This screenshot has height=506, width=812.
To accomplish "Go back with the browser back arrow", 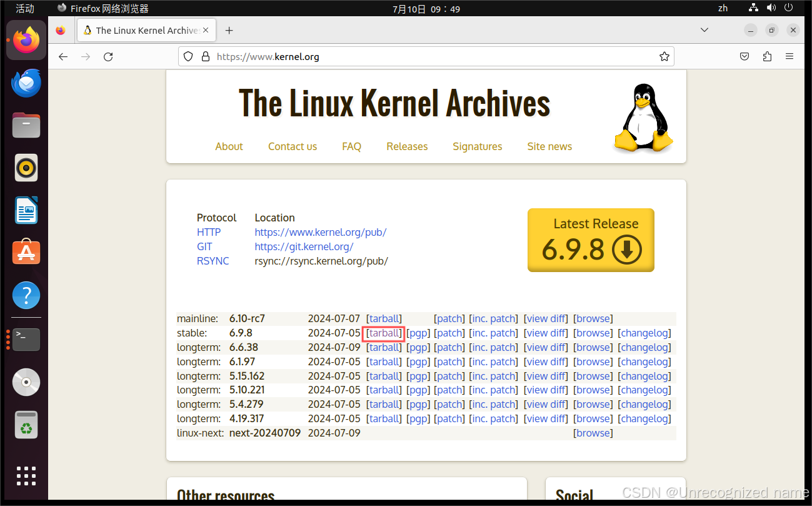I will coord(63,56).
